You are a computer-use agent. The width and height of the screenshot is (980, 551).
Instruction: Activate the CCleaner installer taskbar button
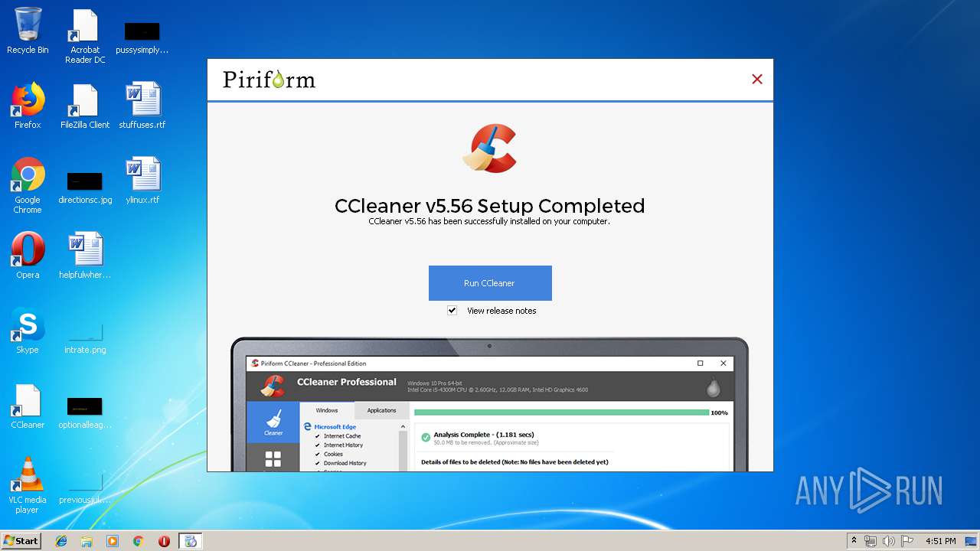tap(191, 541)
